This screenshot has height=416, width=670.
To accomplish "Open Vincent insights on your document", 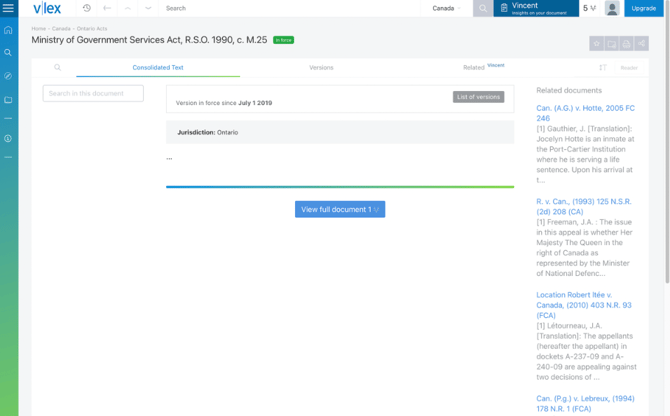I will [x=536, y=8].
